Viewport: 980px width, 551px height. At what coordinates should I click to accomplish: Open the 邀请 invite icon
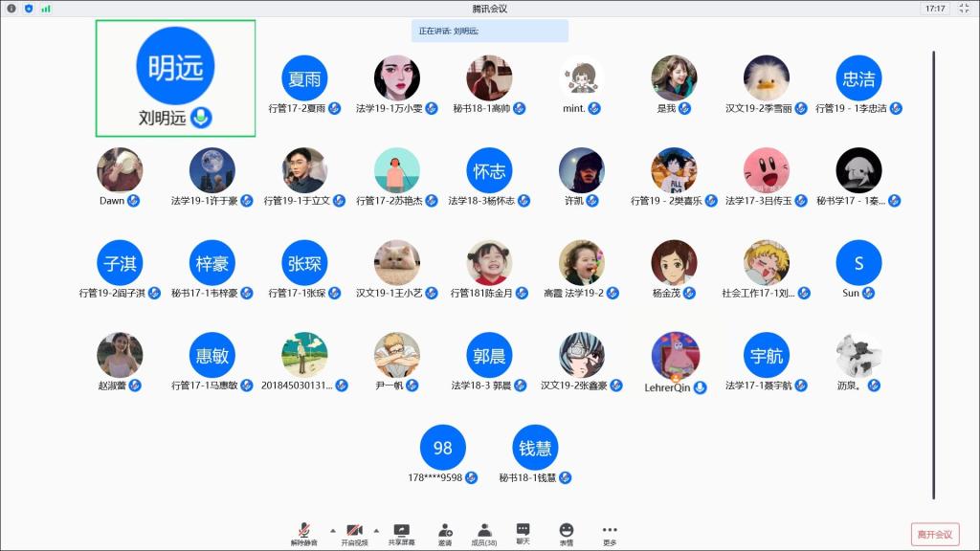point(445,533)
